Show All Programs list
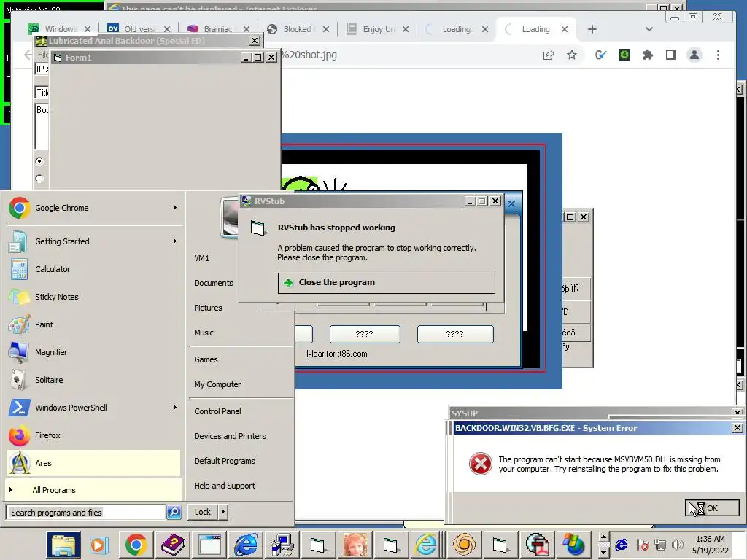 click(93, 490)
